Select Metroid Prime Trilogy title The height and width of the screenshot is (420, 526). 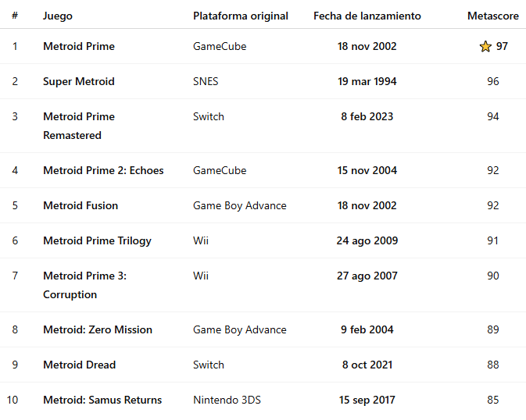point(97,241)
